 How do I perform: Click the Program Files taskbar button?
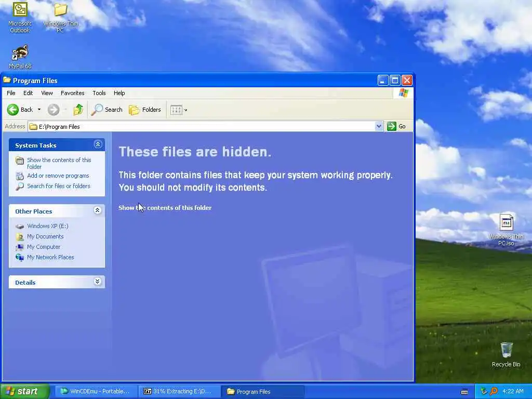coord(262,391)
